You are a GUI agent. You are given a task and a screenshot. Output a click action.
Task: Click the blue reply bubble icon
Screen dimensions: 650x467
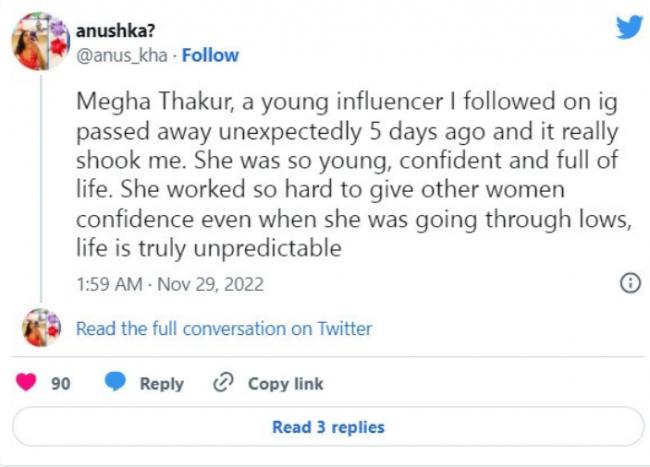116,384
